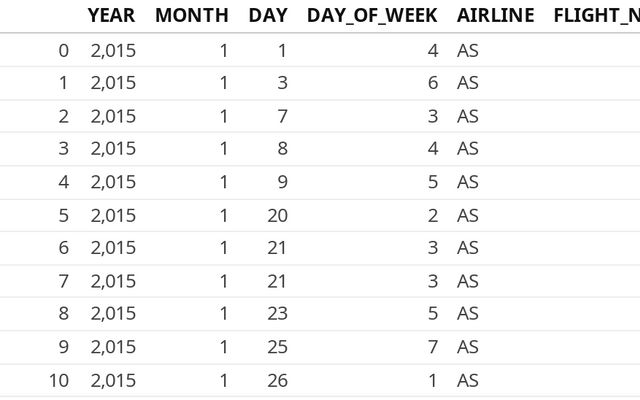640x400 pixels.
Task: Click the DAY column header
Action: [267, 16]
